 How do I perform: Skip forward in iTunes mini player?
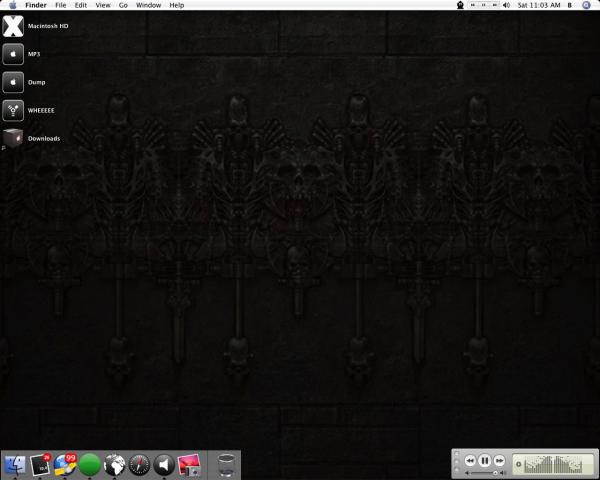499,460
